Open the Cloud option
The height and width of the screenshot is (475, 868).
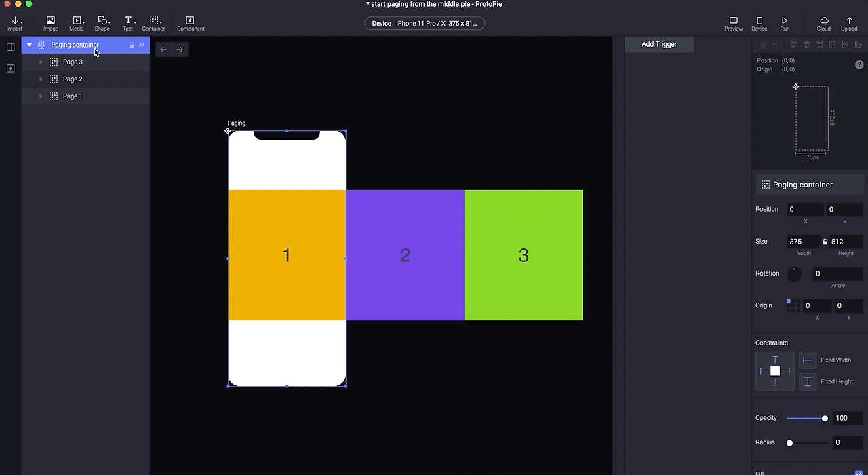(x=824, y=24)
